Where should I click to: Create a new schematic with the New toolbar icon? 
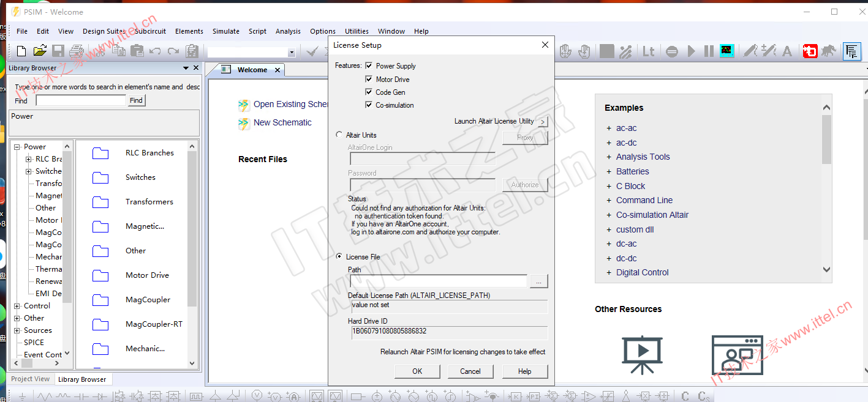click(x=21, y=51)
